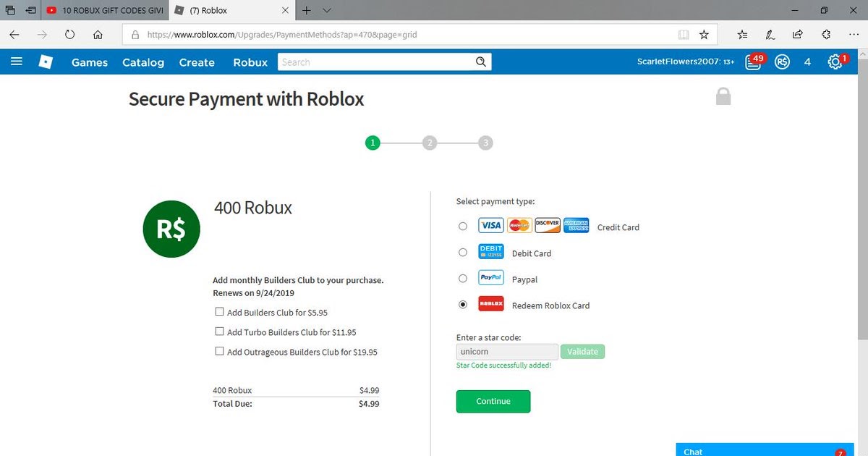Click the Robux count 4

coord(808,62)
